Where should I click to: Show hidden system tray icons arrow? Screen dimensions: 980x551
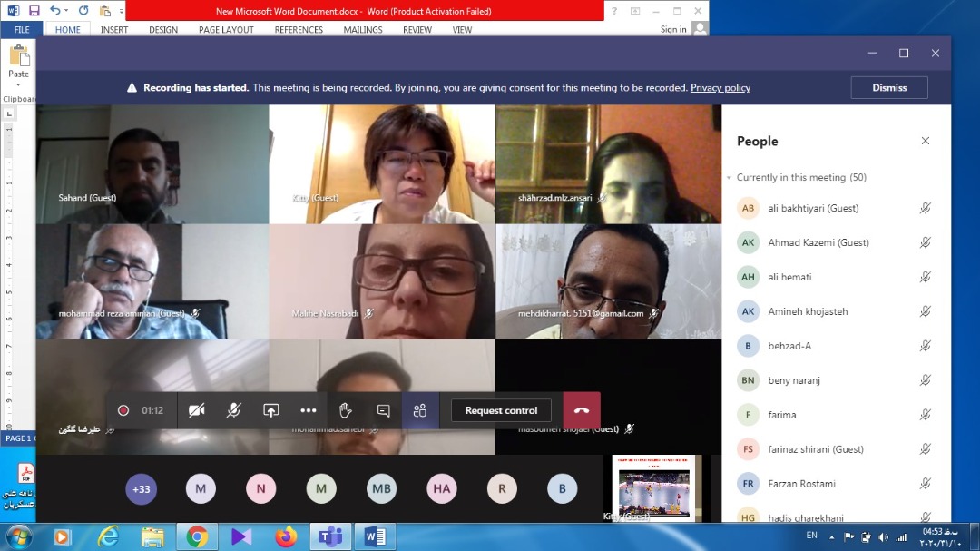point(831,537)
